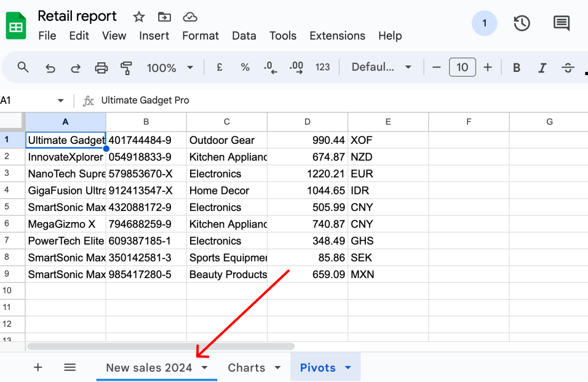Open New sales 2024 tab menu arrow

[205, 368]
